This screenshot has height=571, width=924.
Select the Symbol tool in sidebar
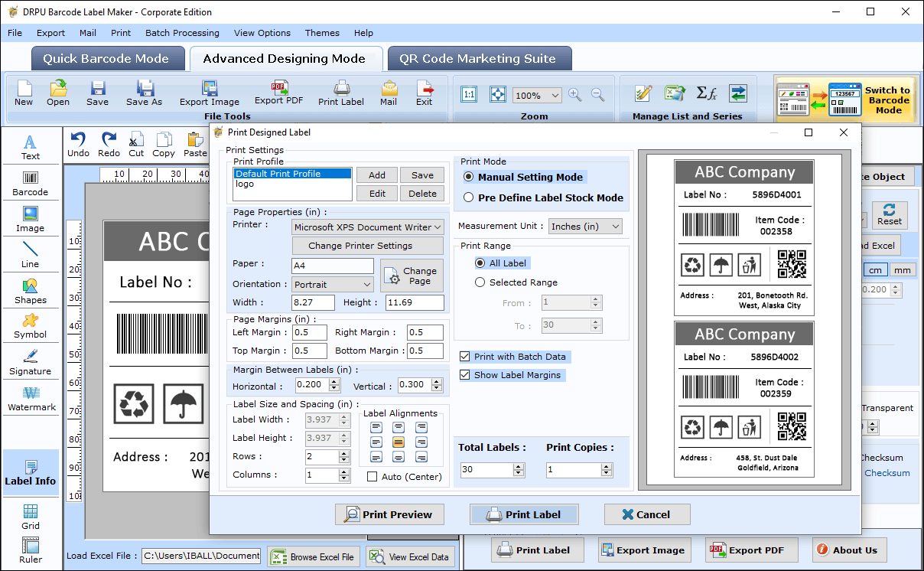[x=31, y=327]
